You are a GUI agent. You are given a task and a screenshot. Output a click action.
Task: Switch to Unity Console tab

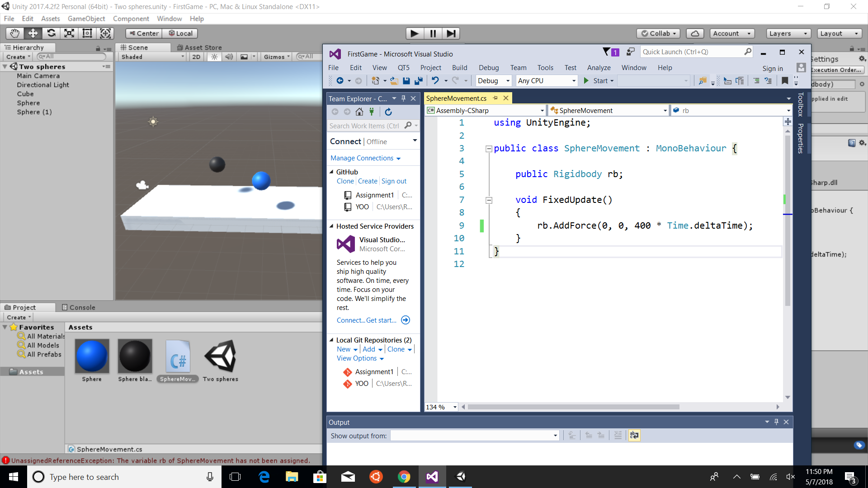click(x=78, y=307)
